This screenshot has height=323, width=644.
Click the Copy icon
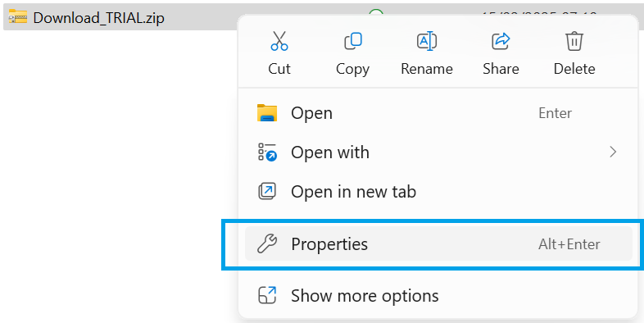point(353,41)
